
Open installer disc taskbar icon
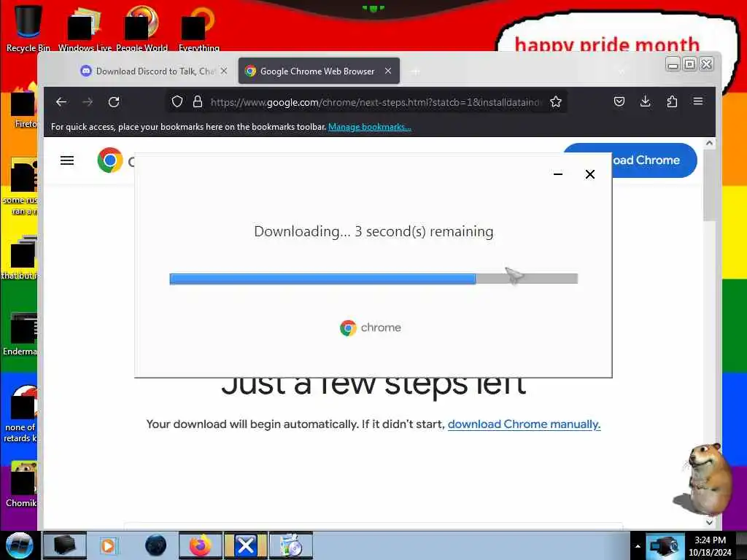click(291, 545)
